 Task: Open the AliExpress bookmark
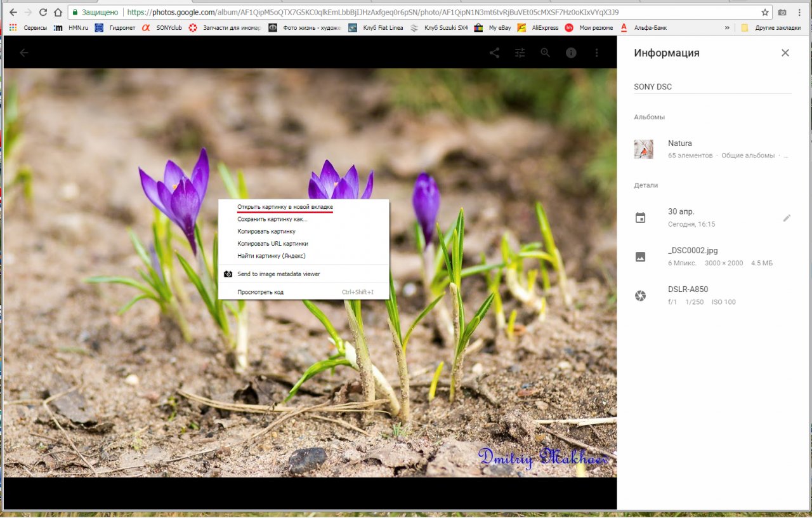[x=538, y=28]
